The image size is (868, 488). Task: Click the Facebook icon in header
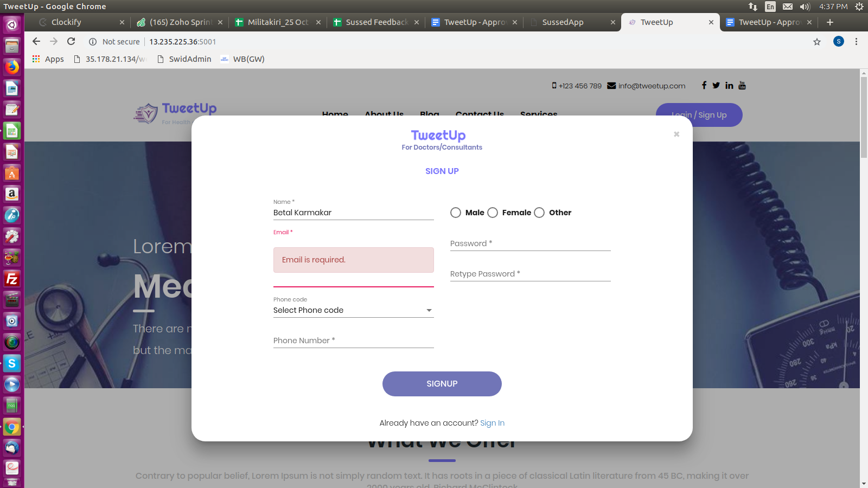pos(704,85)
